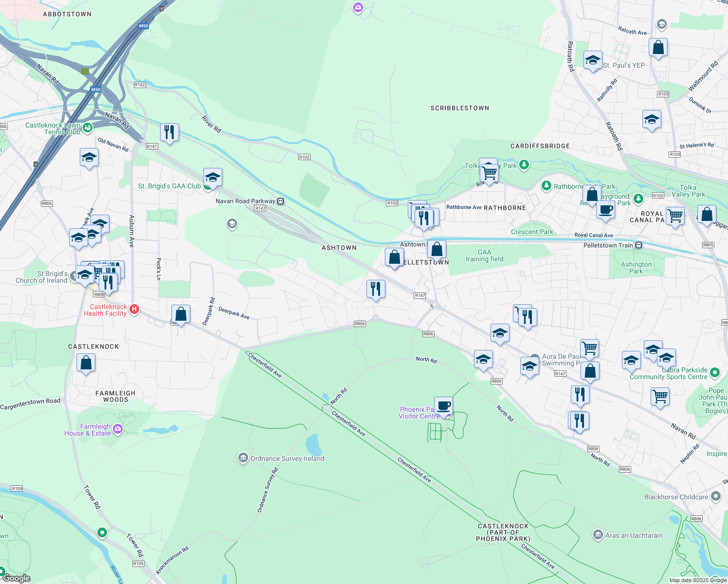Select the Knockmaroon Rd label
Viewport: 728px width, 584px height.
click(x=172, y=561)
